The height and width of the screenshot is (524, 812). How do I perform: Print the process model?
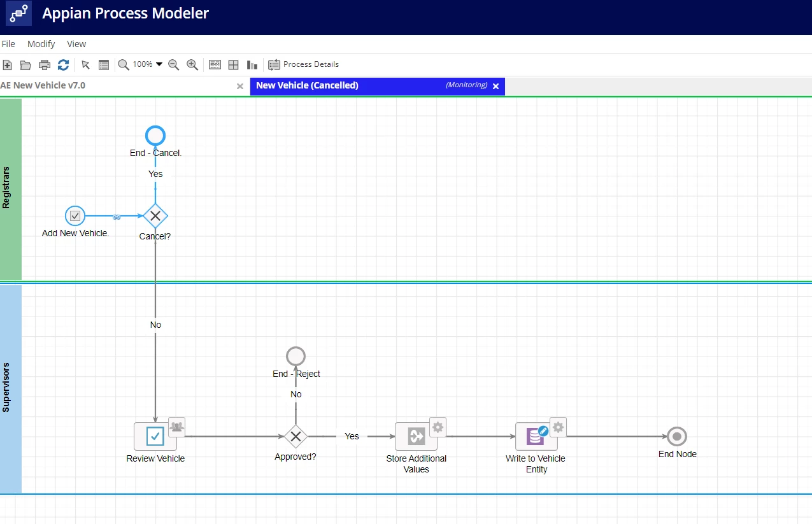click(45, 64)
